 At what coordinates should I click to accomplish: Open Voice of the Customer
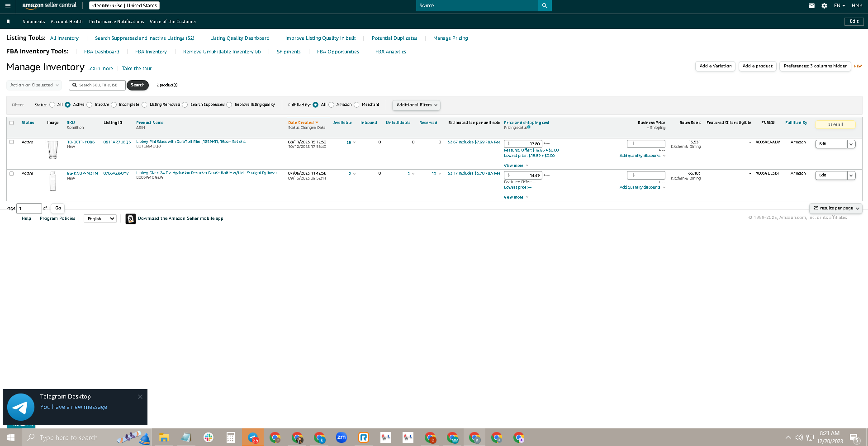tap(173, 22)
